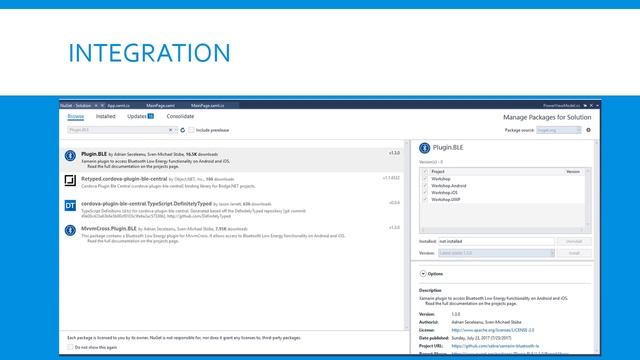This screenshot has height=360, width=640.
Task: Toggle the Workshop.iOS project checkbox
Action: point(425,193)
